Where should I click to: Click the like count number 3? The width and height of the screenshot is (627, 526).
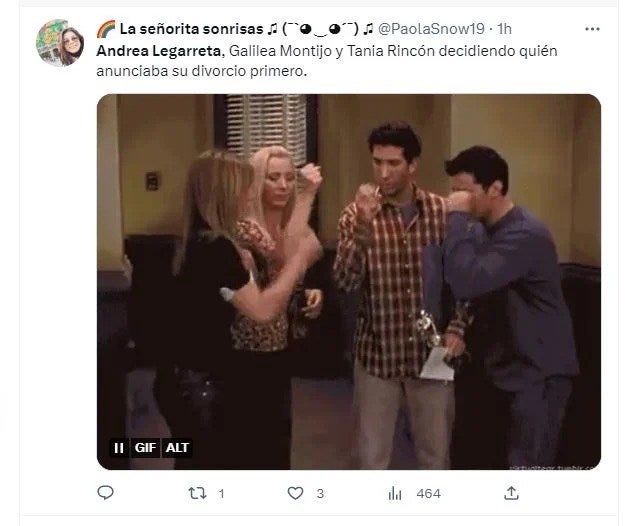click(x=320, y=494)
